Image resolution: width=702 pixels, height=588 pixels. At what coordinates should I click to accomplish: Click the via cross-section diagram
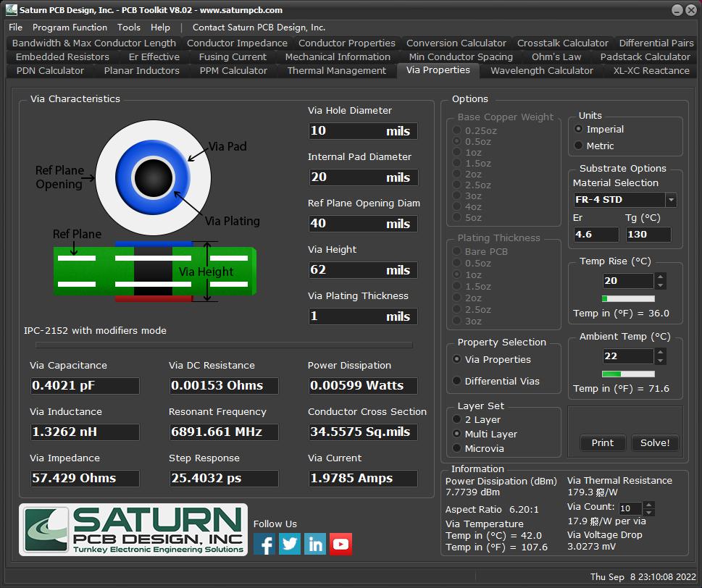pyautogui.click(x=155, y=272)
